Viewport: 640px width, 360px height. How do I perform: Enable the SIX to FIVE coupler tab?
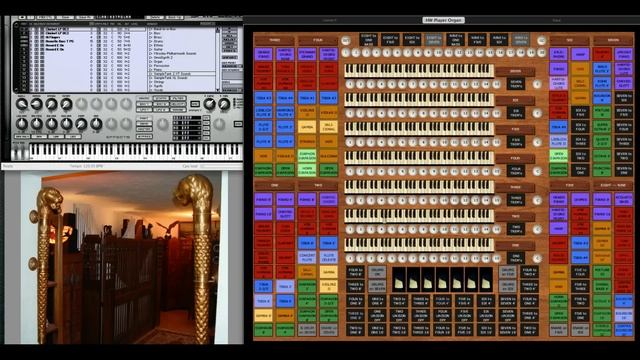580,113
